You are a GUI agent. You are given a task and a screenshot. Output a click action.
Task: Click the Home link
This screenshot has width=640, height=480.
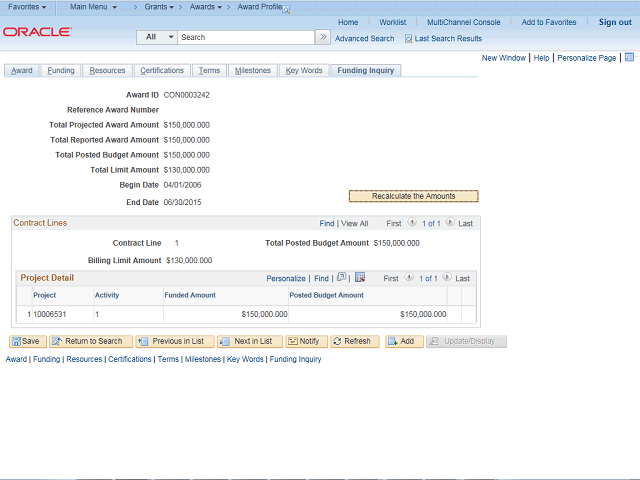click(348, 22)
